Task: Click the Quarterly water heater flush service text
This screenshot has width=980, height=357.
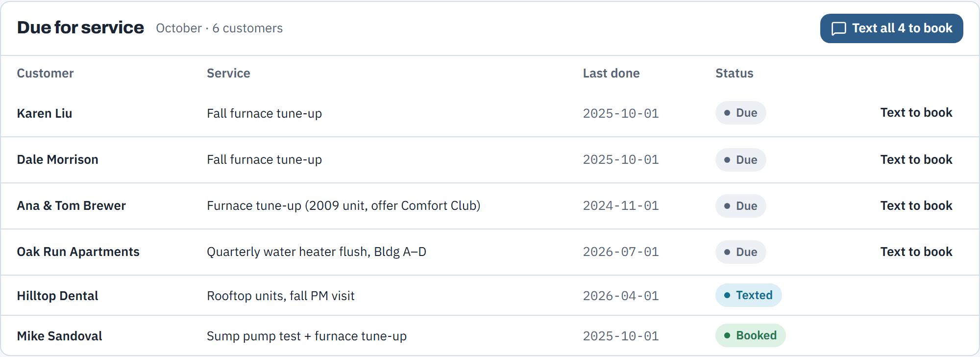Action: pos(317,252)
